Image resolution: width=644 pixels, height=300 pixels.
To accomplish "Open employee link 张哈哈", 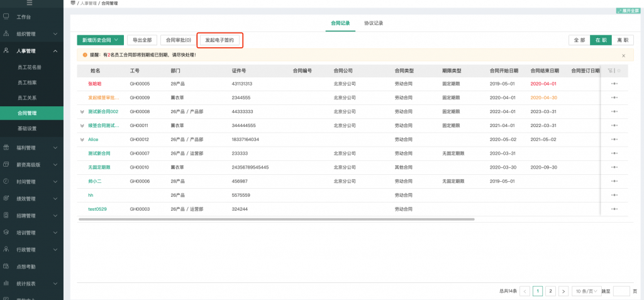I will click(x=95, y=84).
